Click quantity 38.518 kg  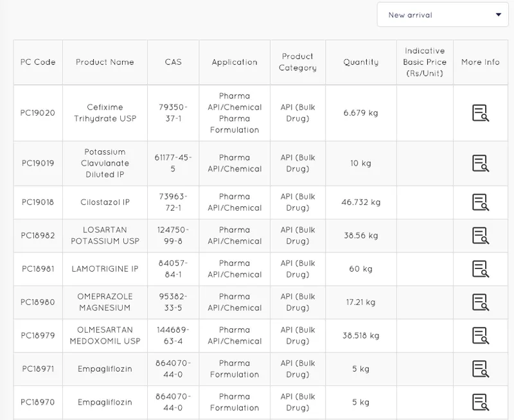pos(361,335)
